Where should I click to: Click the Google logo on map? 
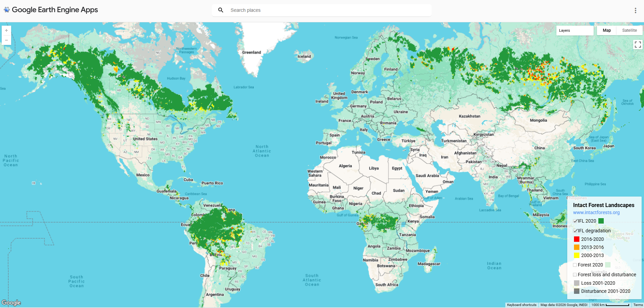tap(11, 303)
